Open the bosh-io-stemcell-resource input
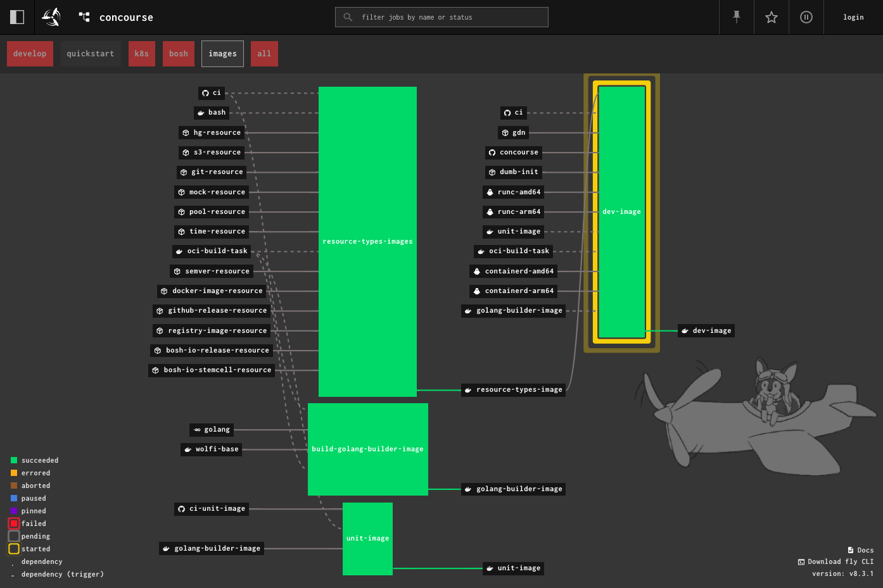The width and height of the screenshot is (883, 588). tap(211, 370)
